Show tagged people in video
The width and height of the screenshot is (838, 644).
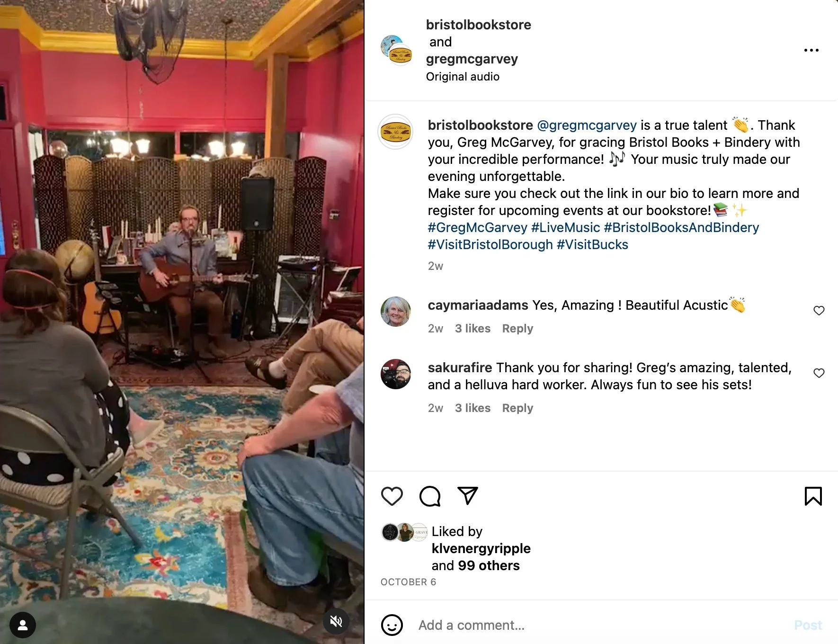click(23, 625)
